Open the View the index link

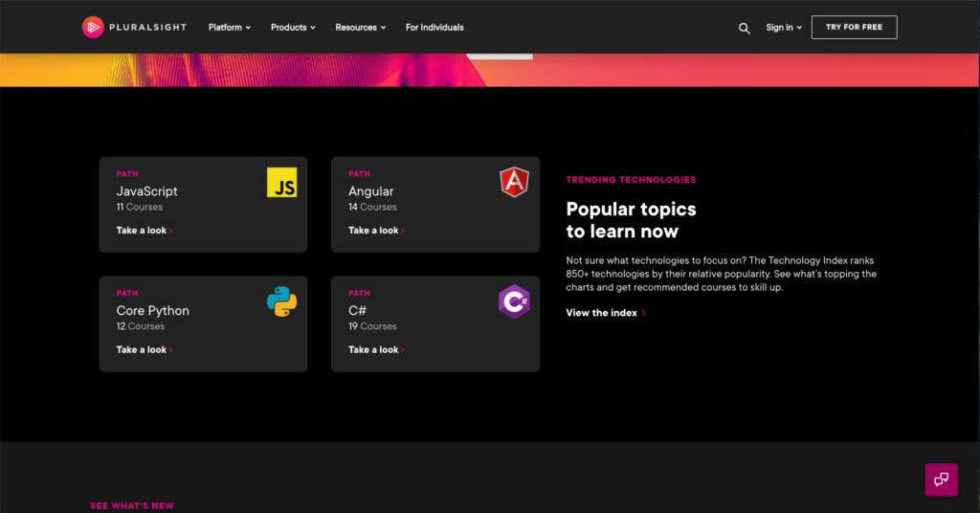pos(606,313)
